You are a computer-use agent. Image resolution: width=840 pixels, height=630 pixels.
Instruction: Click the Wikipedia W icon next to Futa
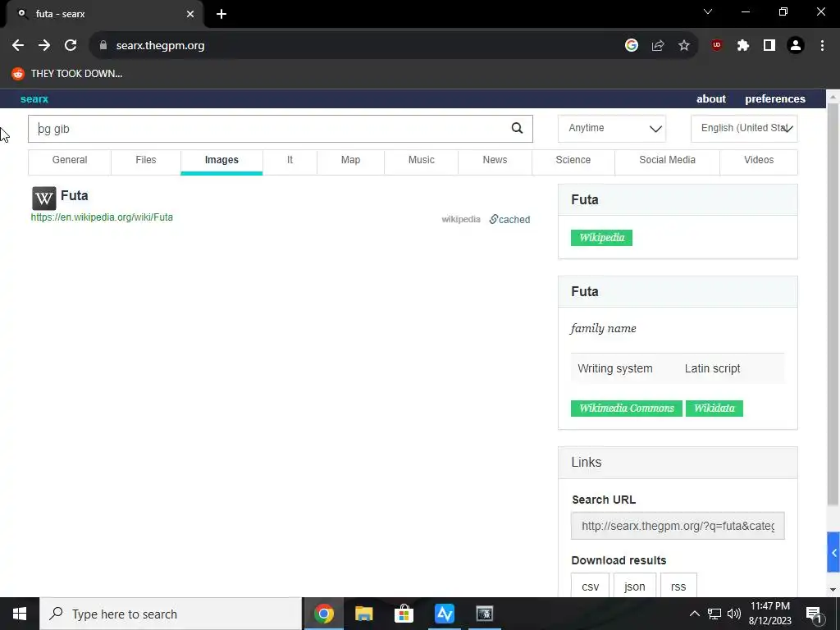click(x=44, y=199)
